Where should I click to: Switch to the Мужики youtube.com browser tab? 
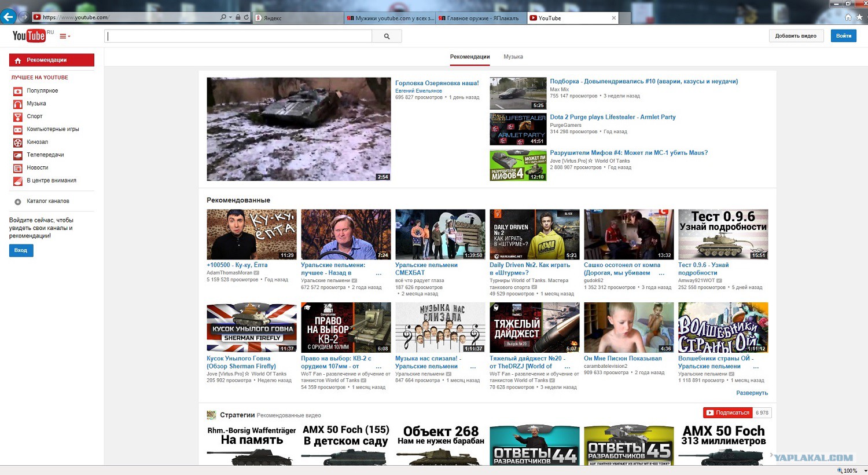tap(390, 18)
